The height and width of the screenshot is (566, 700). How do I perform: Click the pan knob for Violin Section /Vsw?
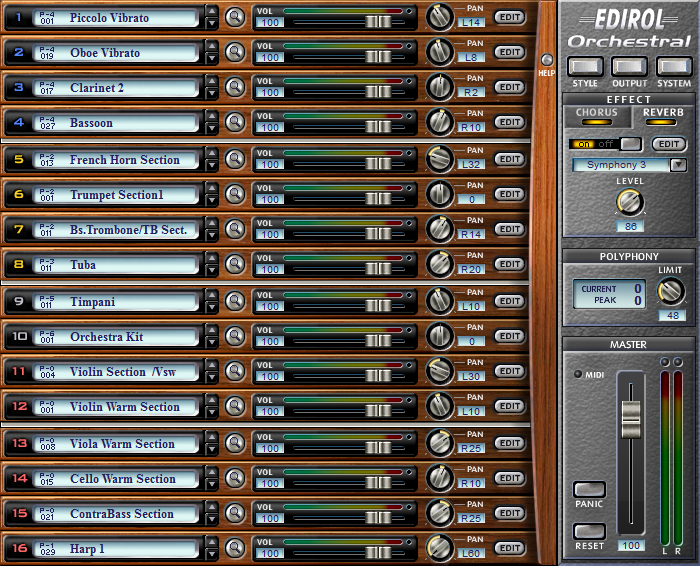pos(440,371)
